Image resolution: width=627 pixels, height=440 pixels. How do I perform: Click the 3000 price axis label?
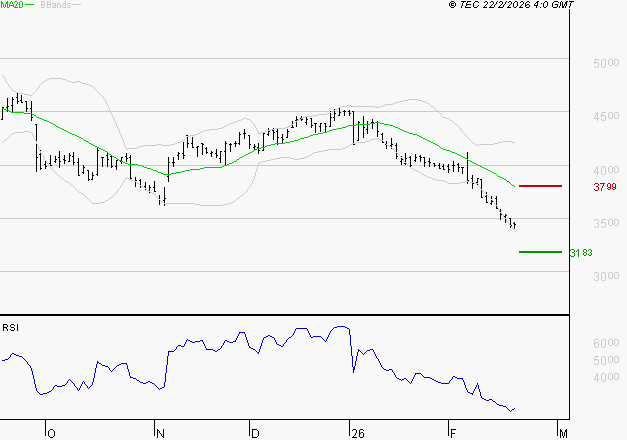(x=606, y=276)
